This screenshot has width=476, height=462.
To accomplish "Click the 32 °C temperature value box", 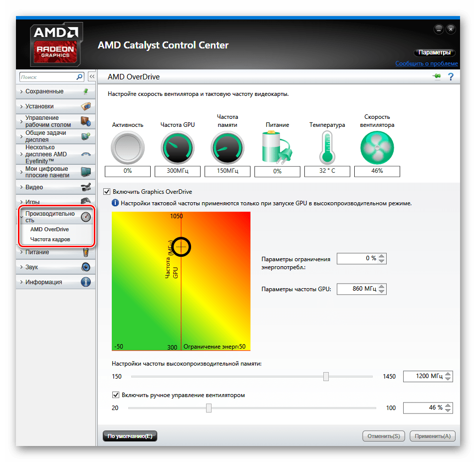I will (x=327, y=171).
